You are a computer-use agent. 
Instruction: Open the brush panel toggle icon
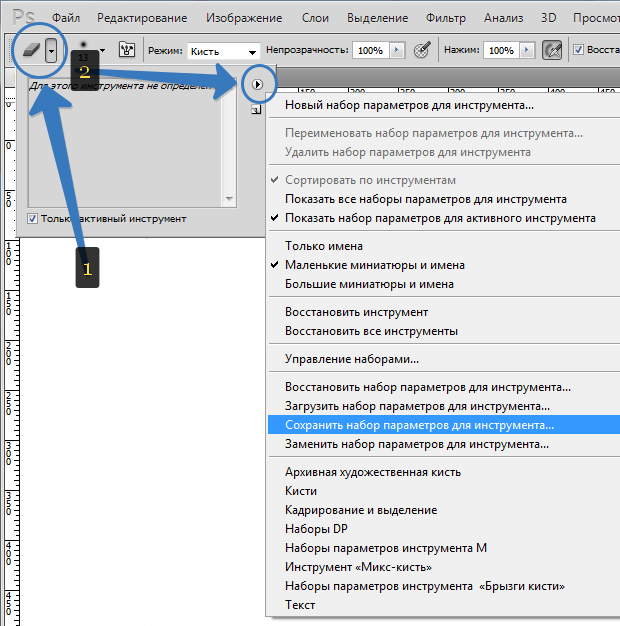tap(127, 50)
